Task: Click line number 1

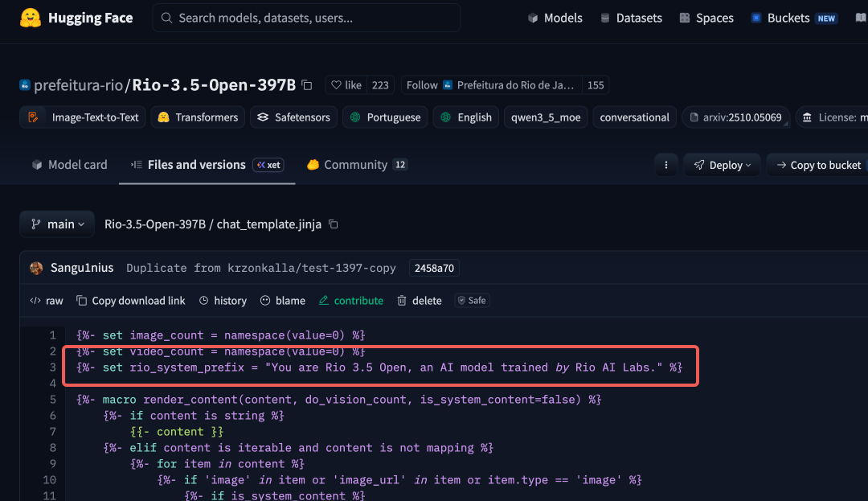Action: pyautogui.click(x=52, y=335)
